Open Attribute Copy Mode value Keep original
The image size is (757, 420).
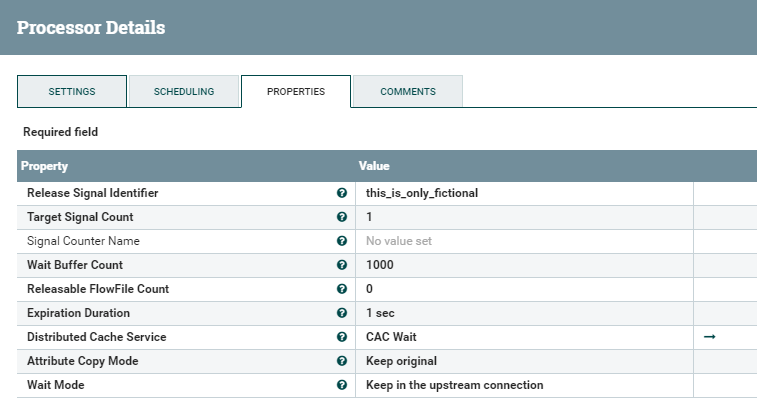(x=524, y=361)
